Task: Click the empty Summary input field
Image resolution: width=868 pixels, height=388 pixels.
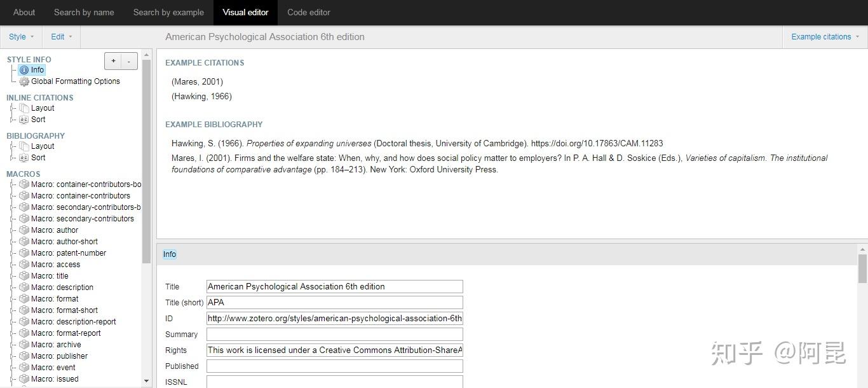Action: point(335,335)
